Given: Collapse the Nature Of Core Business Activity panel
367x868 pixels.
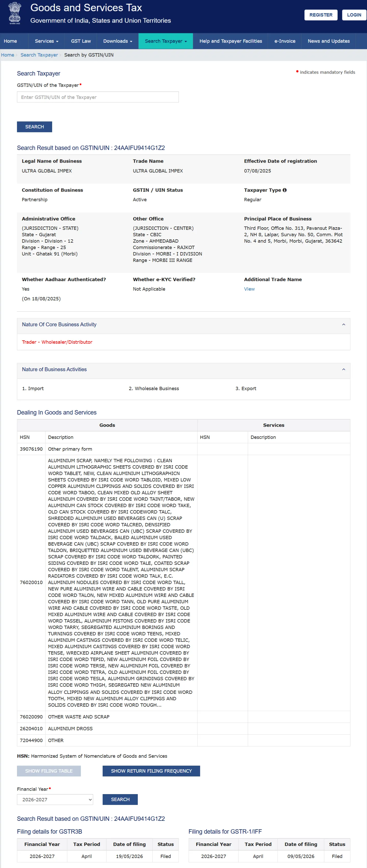Looking at the screenshot, I should [x=343, y=324].
